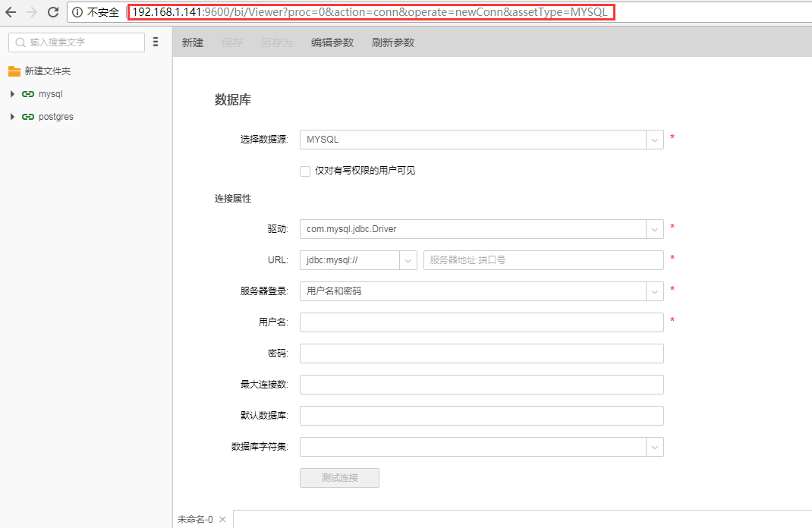Click the 数据库 heading text

[x=233, y=100]
